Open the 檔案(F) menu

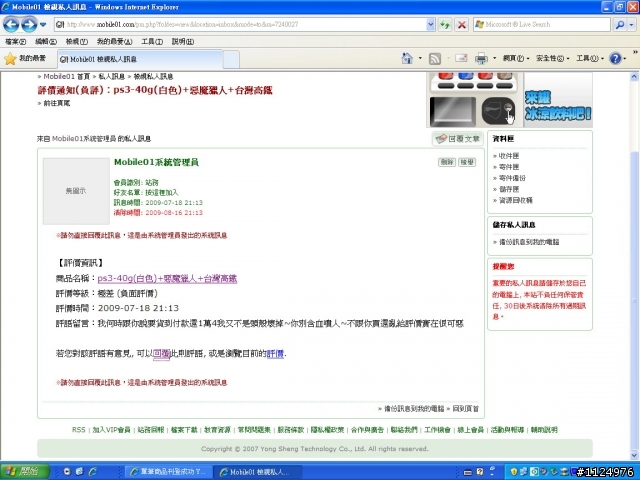pyautogui.click(x=16, y=41)
